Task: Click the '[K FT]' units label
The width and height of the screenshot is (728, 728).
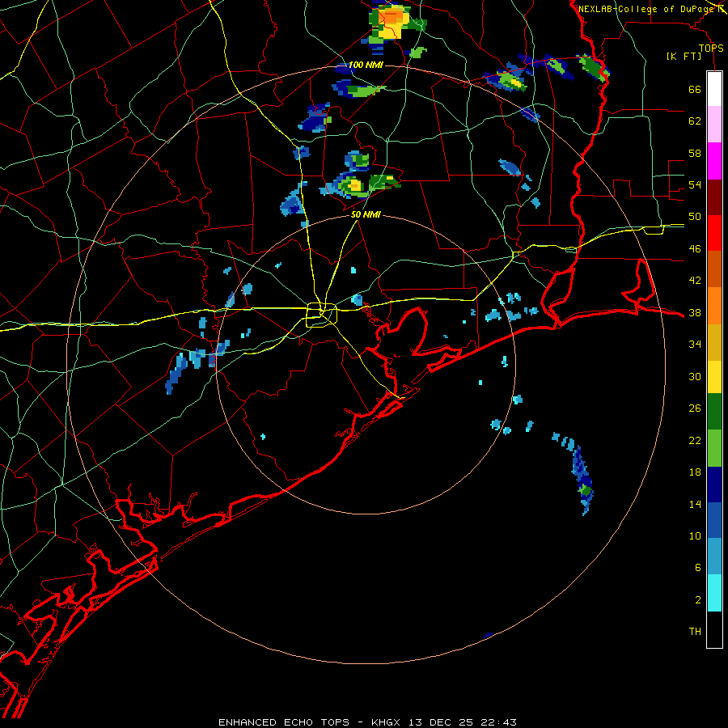Action: (684, 56)
